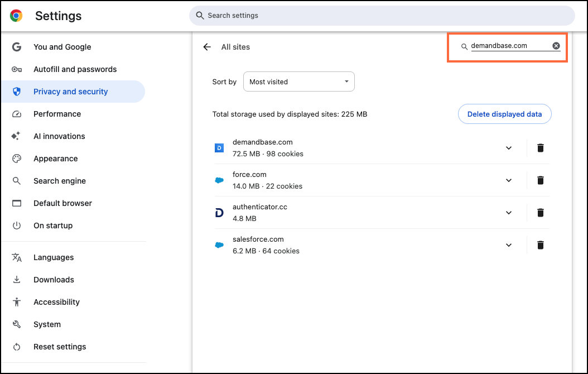Click the demandbase.com site name
This screenshot has width=588, height=374.
(263, 142)
